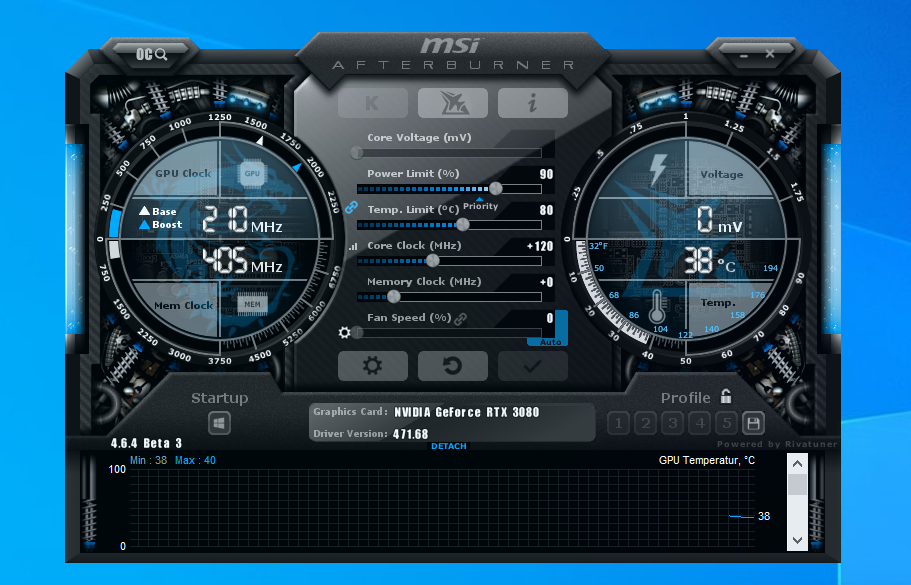The height and width of the screenshot is (585, 911).
Task: Select profile slot 4
Action: pyautogui.click(x=700, y=424)
